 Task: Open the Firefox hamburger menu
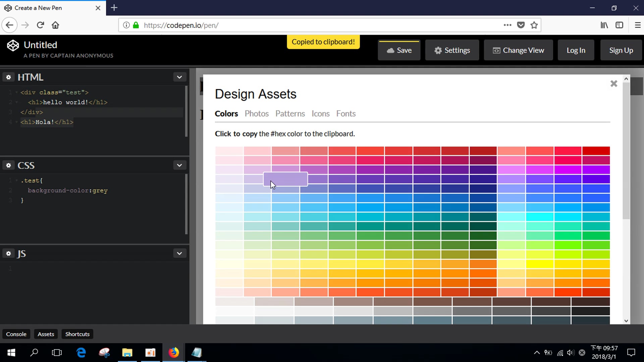637,25
